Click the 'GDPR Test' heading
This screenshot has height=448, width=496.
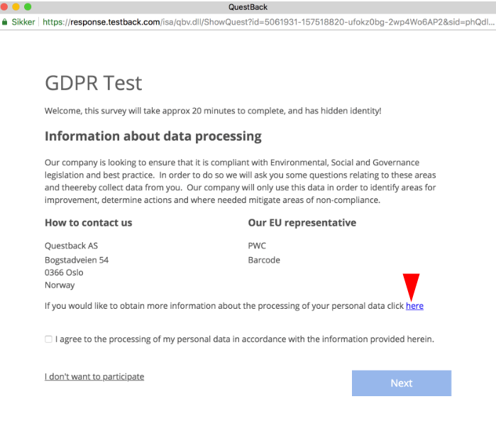click(94, 83)
